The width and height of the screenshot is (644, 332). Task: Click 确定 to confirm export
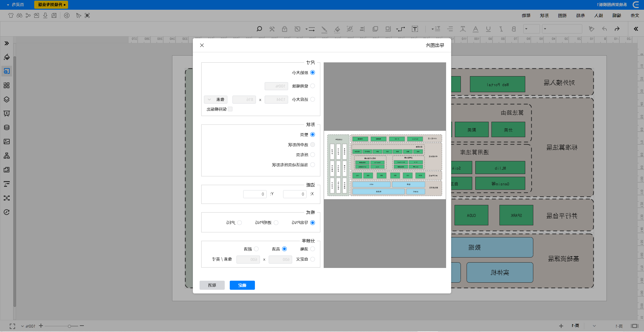point(242,285)
